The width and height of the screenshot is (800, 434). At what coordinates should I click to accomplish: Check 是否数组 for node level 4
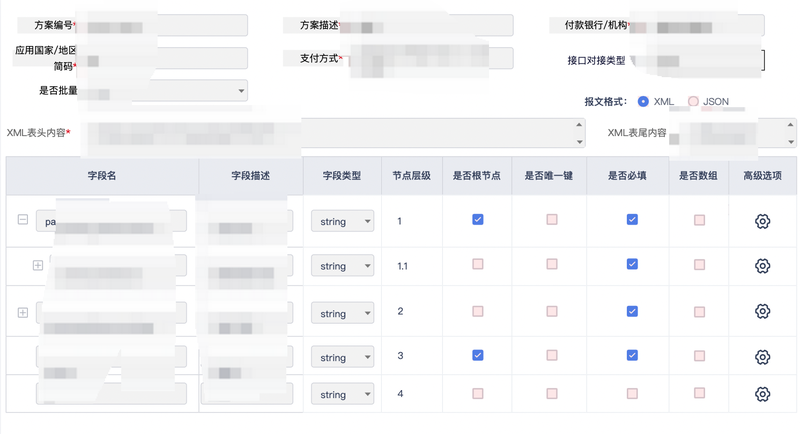699,393
